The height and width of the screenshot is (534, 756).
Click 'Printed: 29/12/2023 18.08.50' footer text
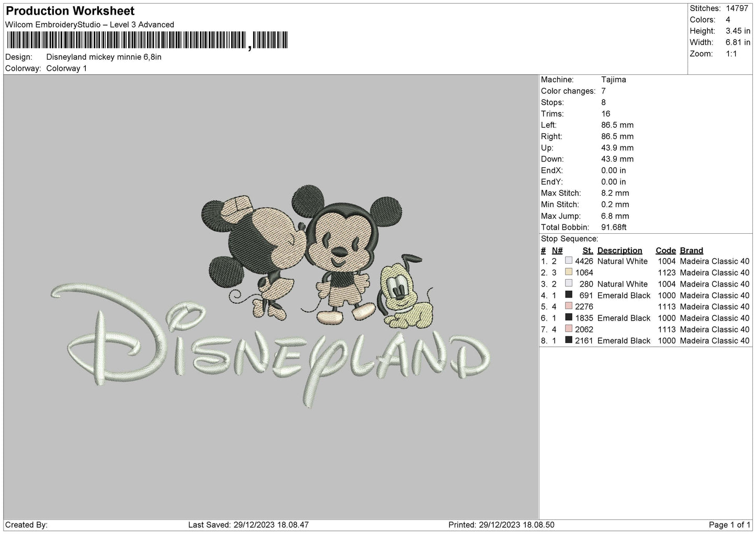click(502, 525)
